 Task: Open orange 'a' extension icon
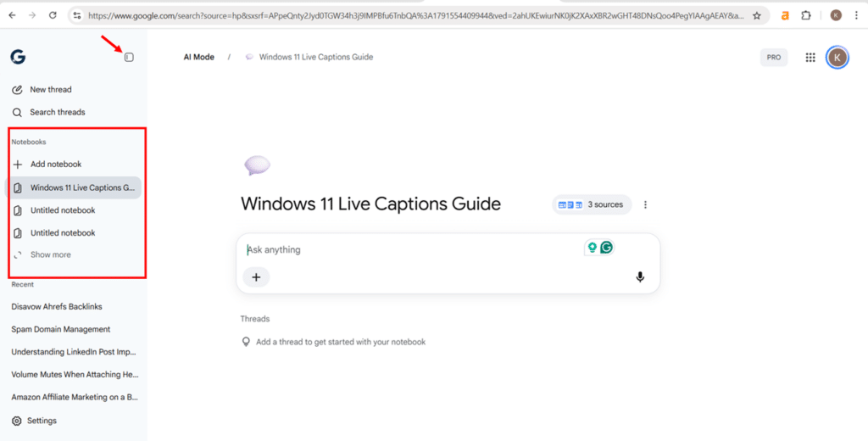pyautogui.click(x=784, y=15)
